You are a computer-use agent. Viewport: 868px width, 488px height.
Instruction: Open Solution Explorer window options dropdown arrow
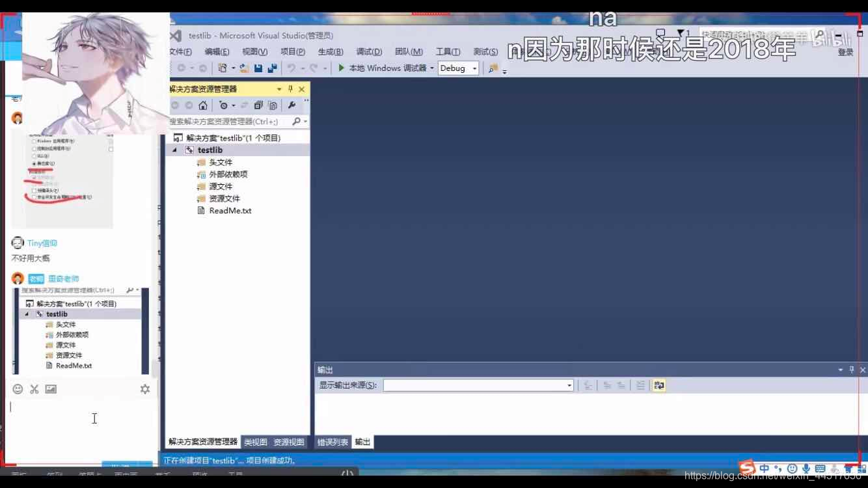point(279,89)
